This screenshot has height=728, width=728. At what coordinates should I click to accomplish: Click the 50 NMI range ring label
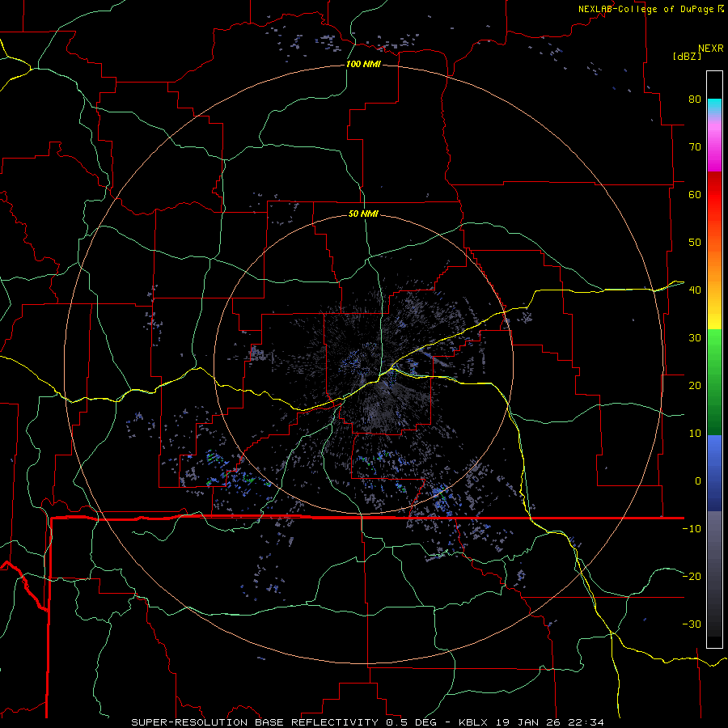pyautogui.click(x=363, y=214)
